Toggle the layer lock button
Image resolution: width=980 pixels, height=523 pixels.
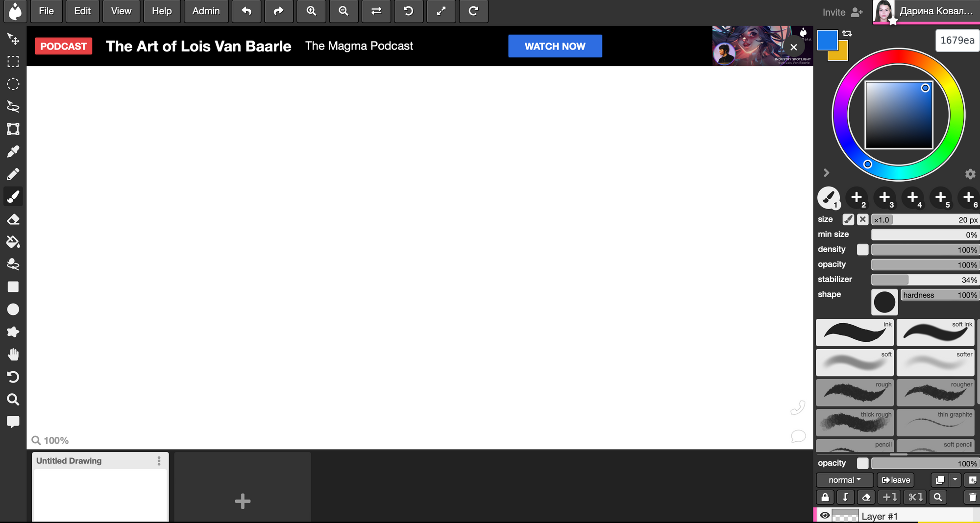tap(825, 498)
